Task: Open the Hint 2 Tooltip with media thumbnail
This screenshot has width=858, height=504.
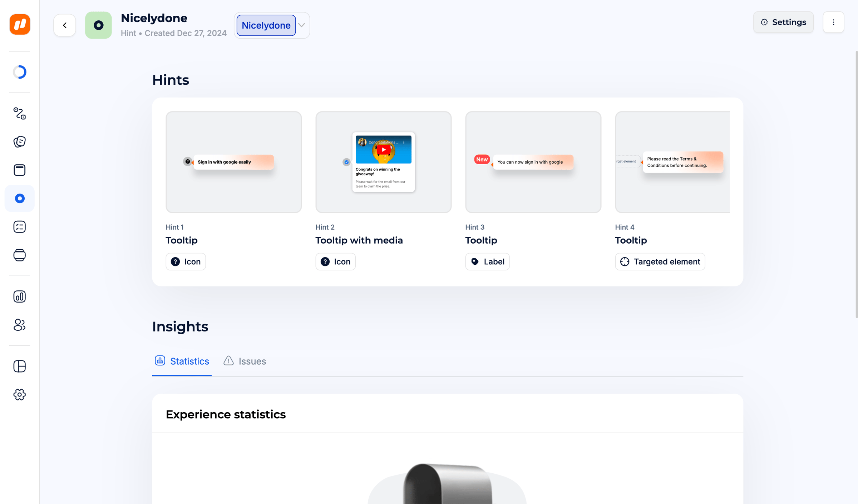Action: click(x=383, y=162)
